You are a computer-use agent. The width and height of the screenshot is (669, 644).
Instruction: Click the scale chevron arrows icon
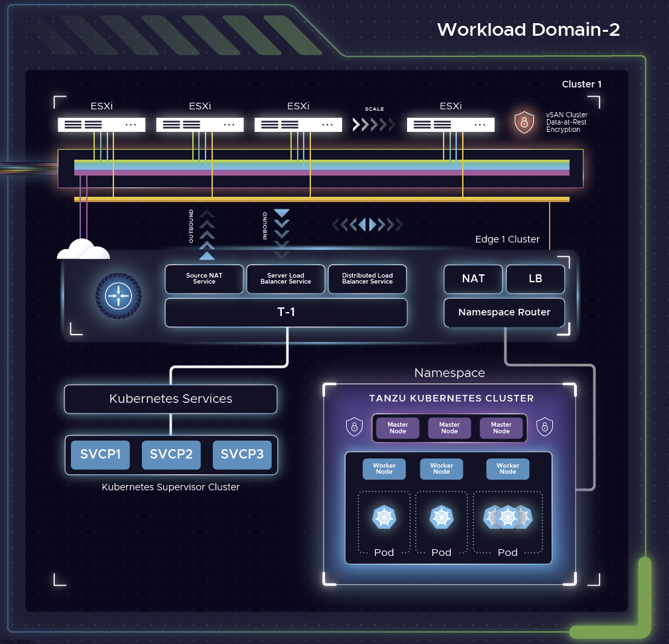(x=374, y=125)
